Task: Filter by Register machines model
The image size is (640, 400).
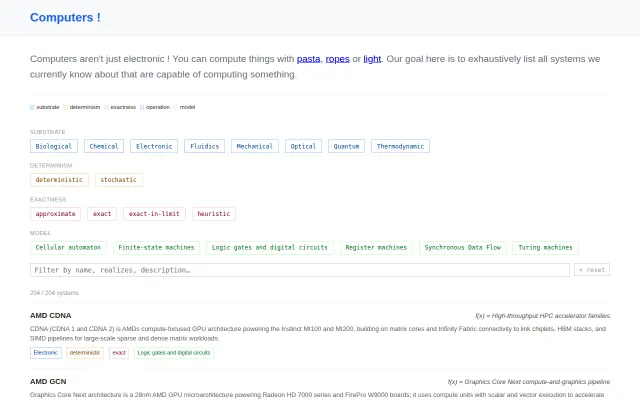Action: [x=376, y=248]
